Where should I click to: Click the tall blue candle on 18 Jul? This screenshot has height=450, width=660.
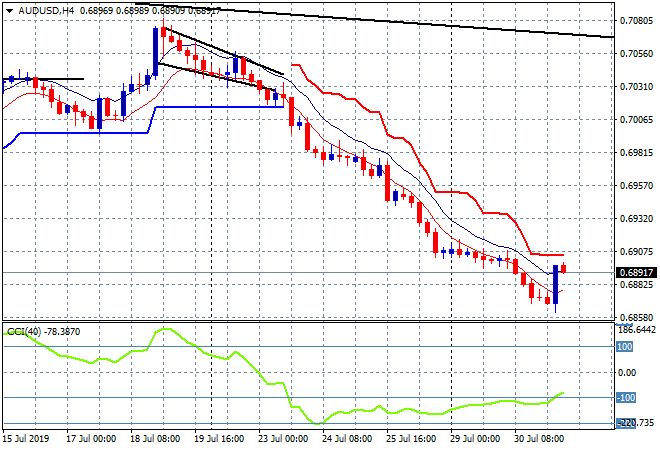click(156, 47)
